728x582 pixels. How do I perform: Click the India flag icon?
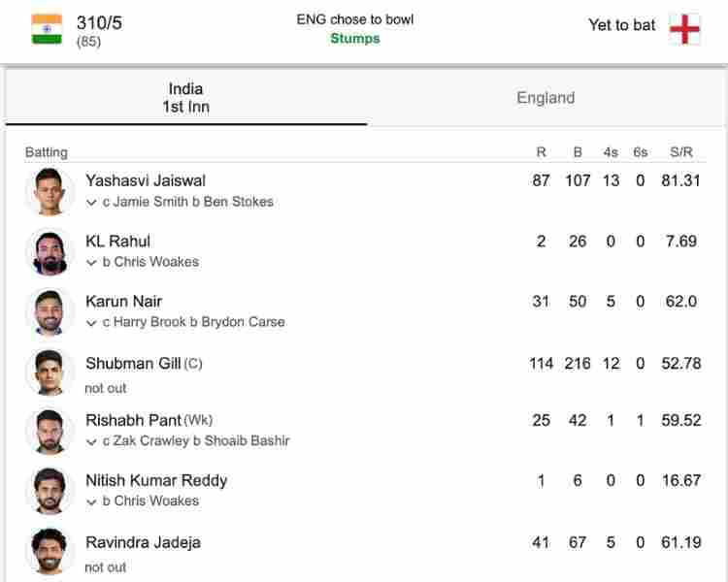pos(47,28)
